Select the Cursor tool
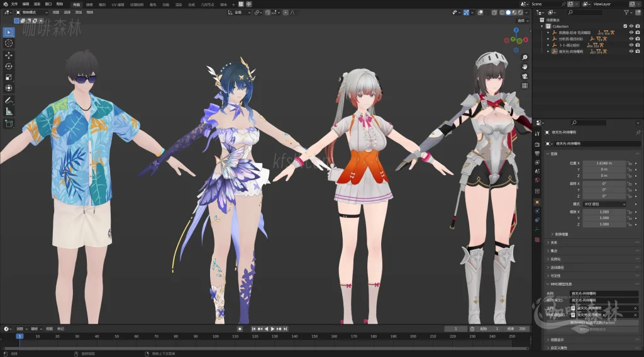Screen dimensions: 644x357 (x=9, y=43)
